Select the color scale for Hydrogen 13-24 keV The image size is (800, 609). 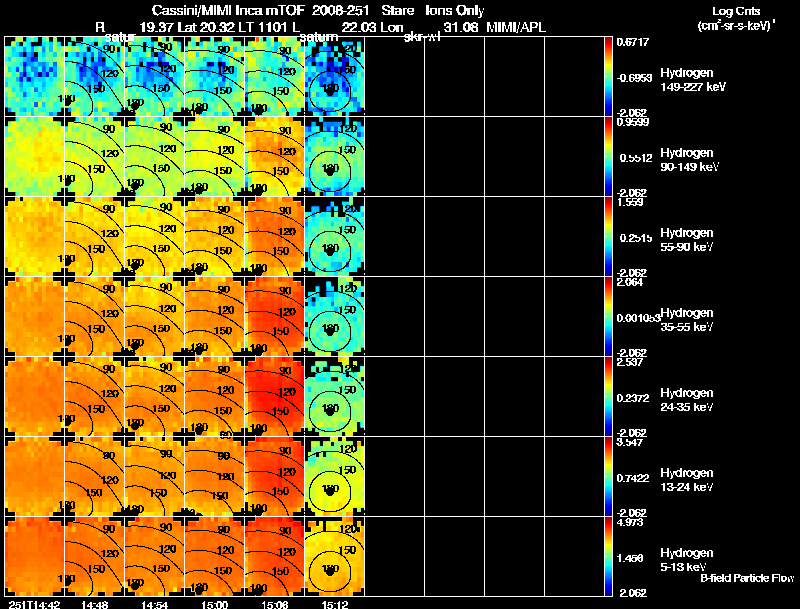click(608, 477)
